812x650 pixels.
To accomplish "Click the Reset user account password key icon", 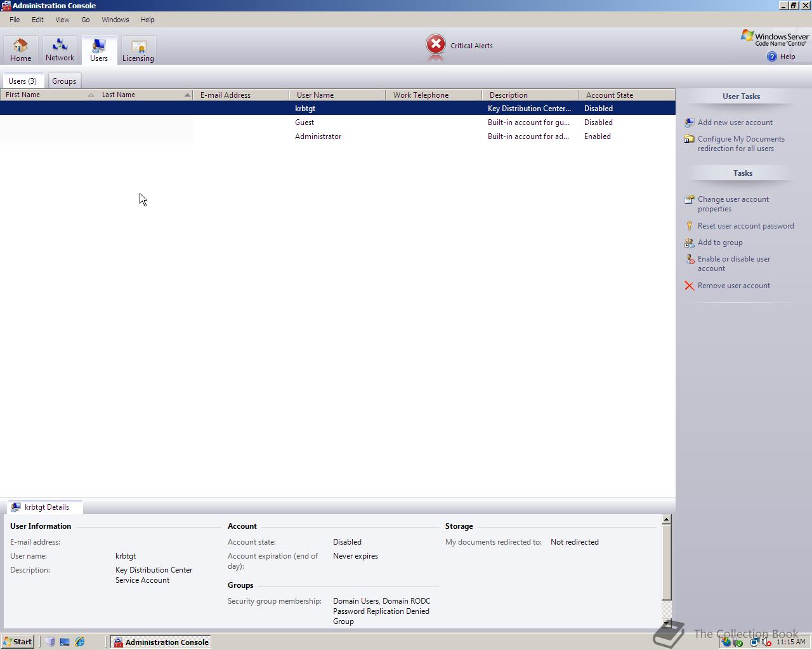I will click(690, 226).
